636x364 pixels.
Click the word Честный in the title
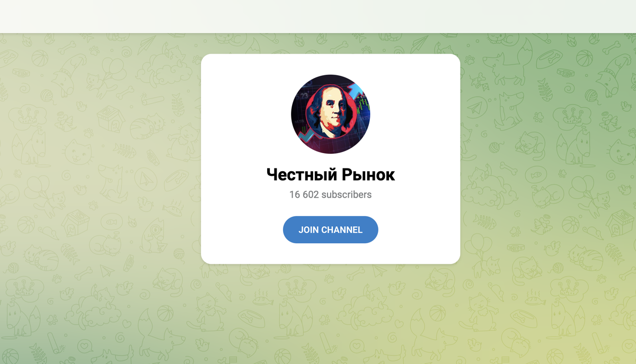(301, 174)
